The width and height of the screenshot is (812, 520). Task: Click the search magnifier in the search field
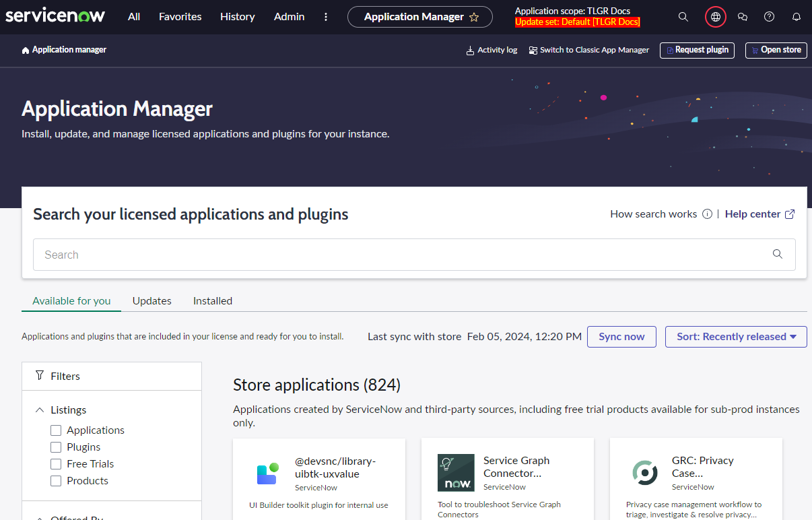coord(778,254)
